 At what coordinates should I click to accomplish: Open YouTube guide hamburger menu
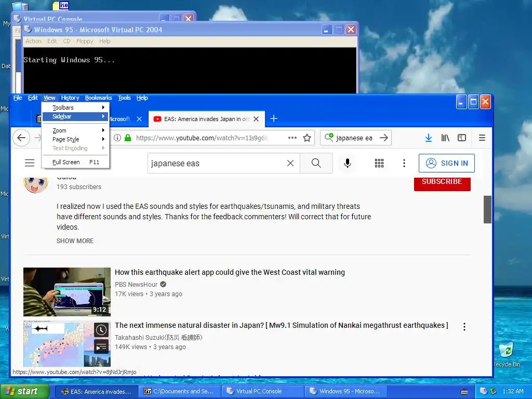30,163
